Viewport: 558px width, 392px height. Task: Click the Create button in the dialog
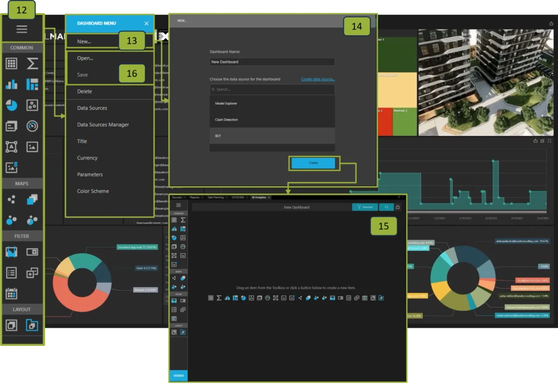click(314, 162)
